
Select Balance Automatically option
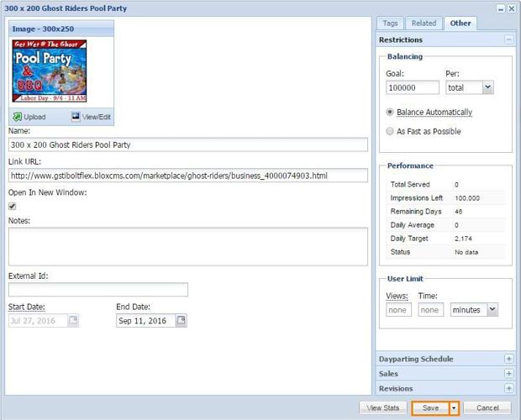tap(390, 112)
